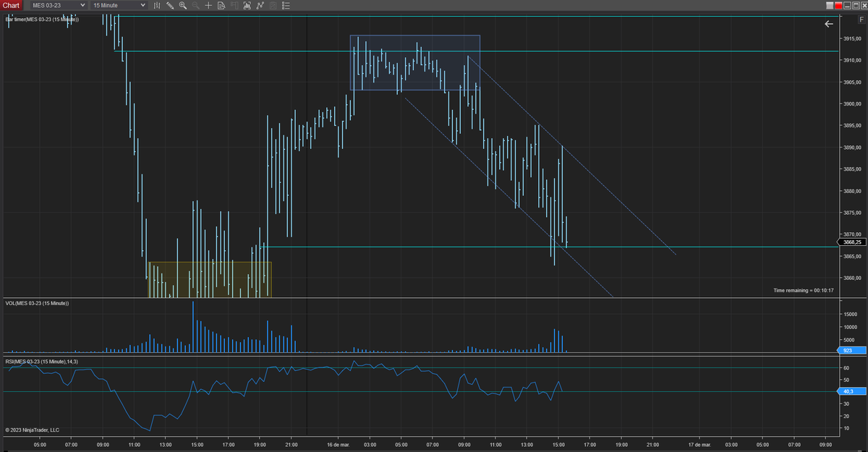
Task: Select the Chart tab label
Action: coord(11,5)
